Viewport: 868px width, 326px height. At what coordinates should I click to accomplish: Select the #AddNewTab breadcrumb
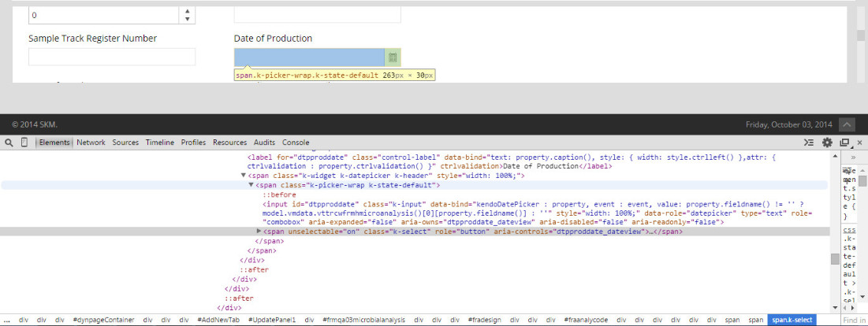pyautogui.click(x=218, y=320)
